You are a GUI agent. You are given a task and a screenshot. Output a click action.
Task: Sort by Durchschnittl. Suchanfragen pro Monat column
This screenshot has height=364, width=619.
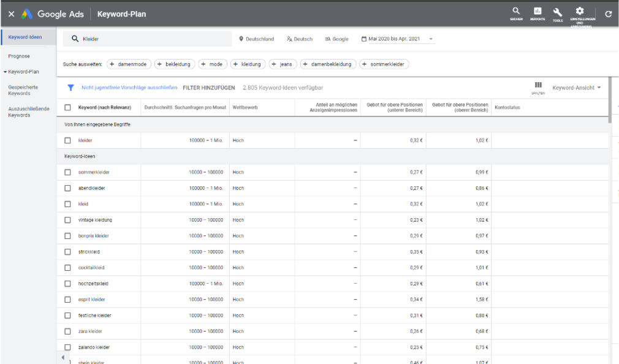pos(185,107)
